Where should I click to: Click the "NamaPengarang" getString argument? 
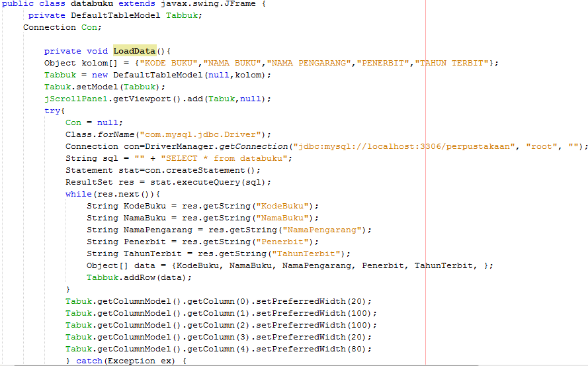(322, 230)
